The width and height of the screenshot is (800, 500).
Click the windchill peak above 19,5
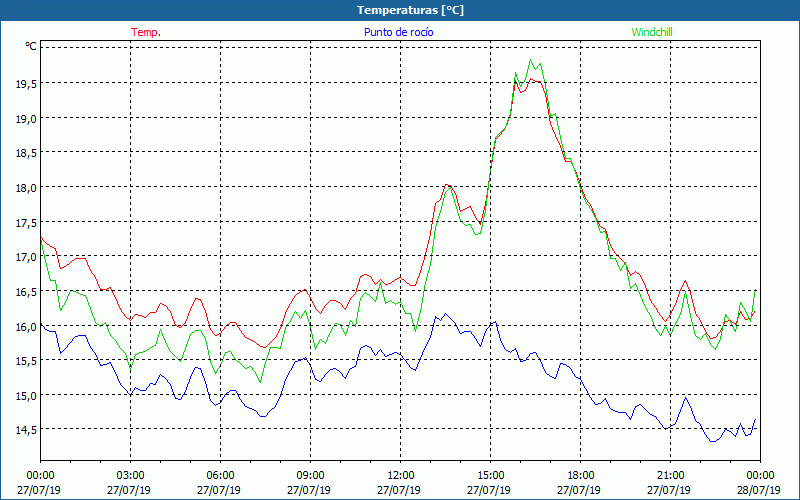[x=531, y=60]
